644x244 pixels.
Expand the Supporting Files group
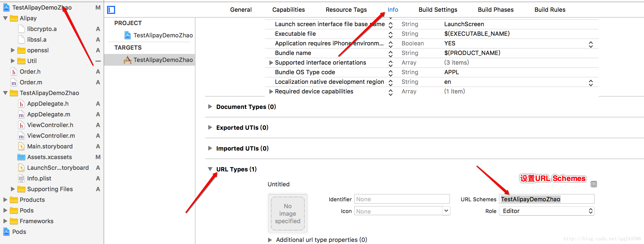pos(13,189)
